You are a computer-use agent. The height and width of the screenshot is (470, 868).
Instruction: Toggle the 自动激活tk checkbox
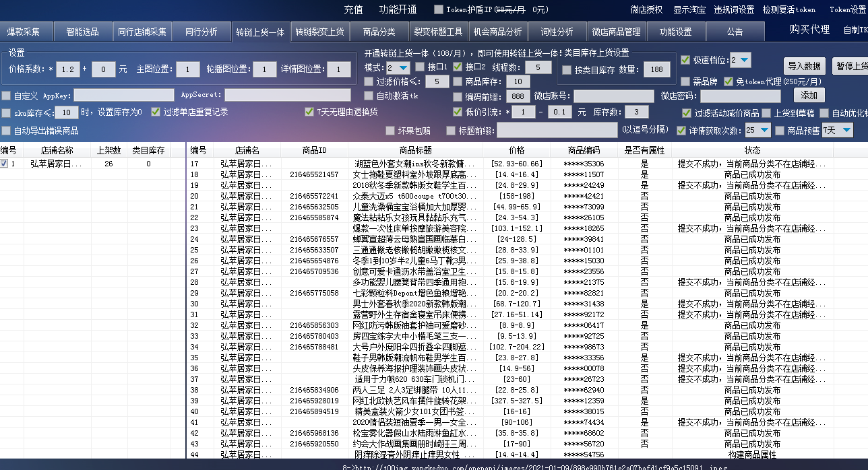(x=368, y=96)
